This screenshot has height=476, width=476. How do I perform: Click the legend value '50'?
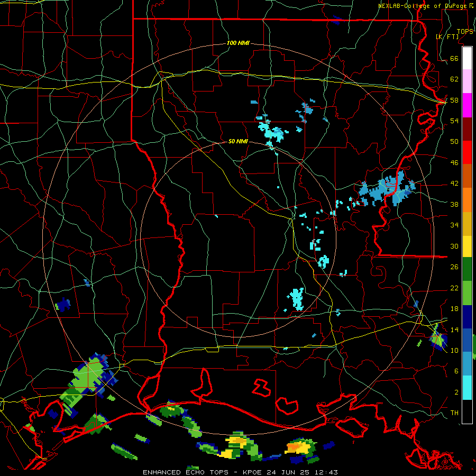454,141
